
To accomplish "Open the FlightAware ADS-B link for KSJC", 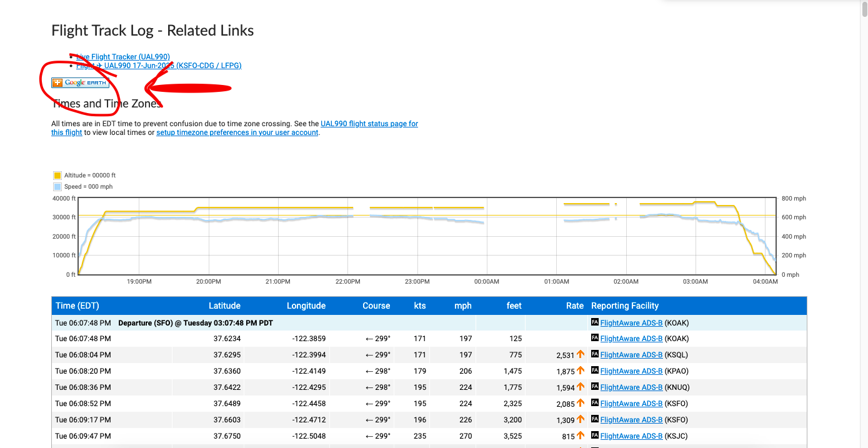I will click(631, 436).
